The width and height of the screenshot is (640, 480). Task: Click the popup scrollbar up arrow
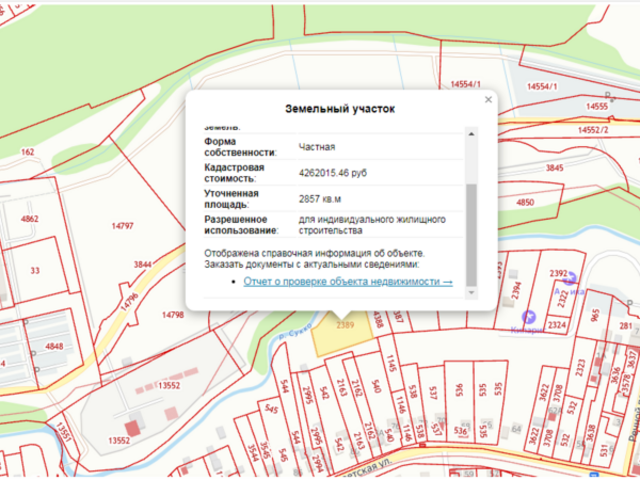[472, 133]
